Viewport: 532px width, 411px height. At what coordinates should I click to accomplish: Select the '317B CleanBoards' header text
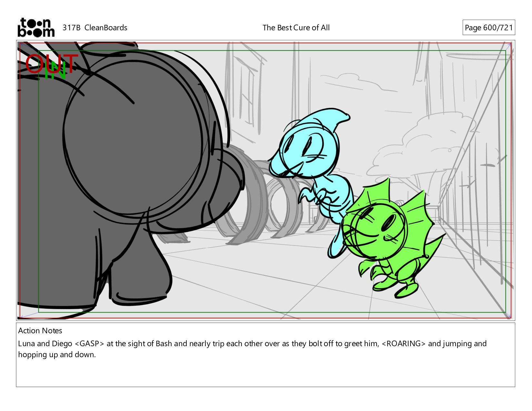tap(95, 28)
